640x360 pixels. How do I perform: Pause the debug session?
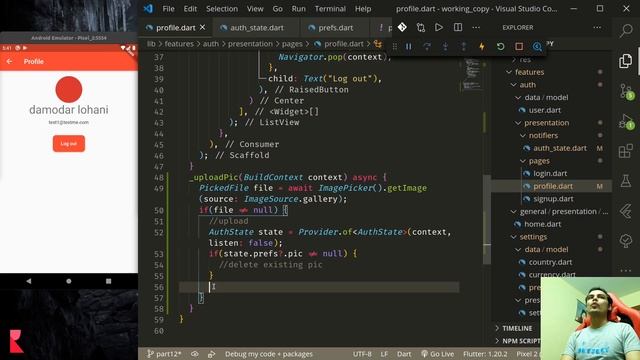pos(409,47)
